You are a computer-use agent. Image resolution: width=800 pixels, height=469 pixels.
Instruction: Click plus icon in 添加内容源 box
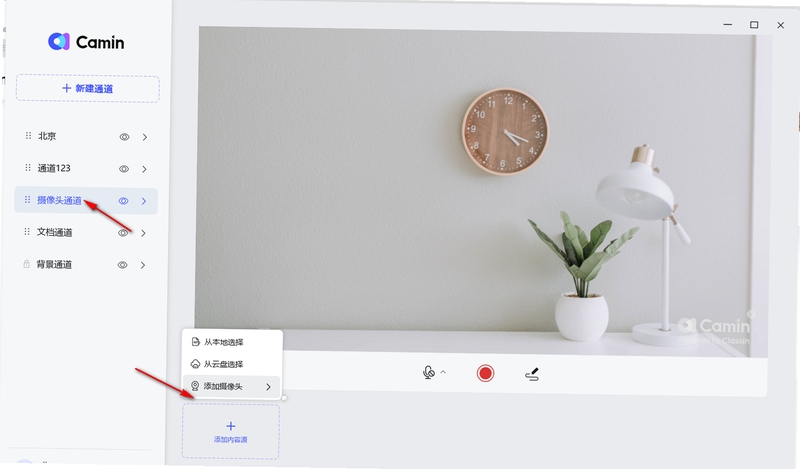[x=231, y=426]
